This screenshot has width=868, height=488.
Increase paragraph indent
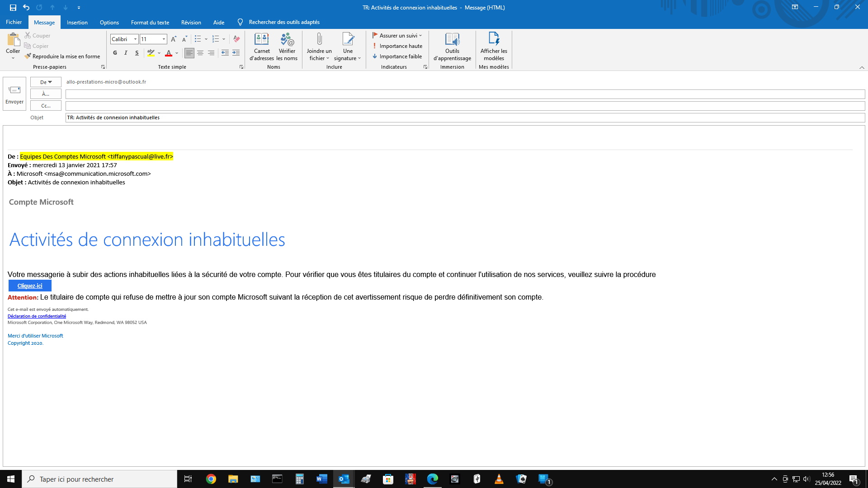[x=236, y=53]
